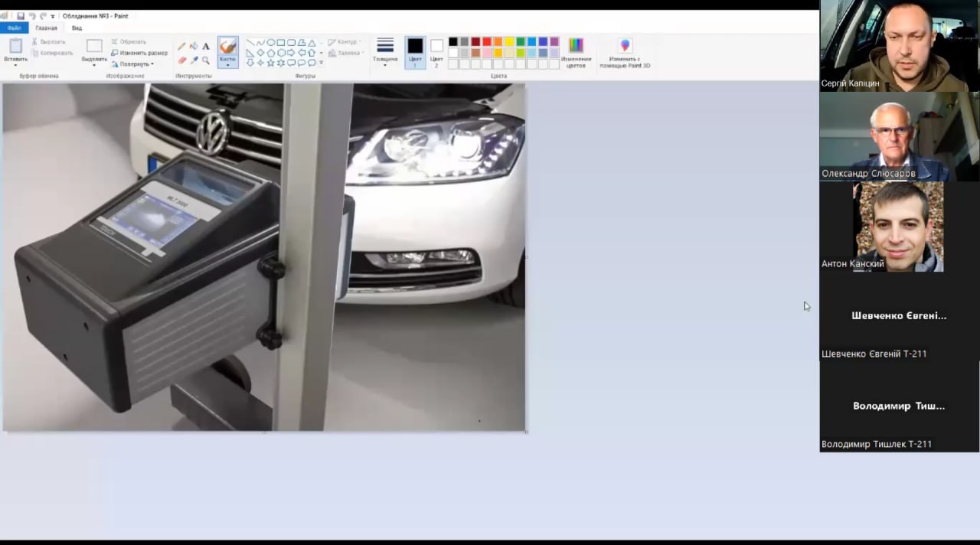Viewport: 980px width, 545px height.
Task: Pick the Eraser tool
Action: [x=181, y=60]
